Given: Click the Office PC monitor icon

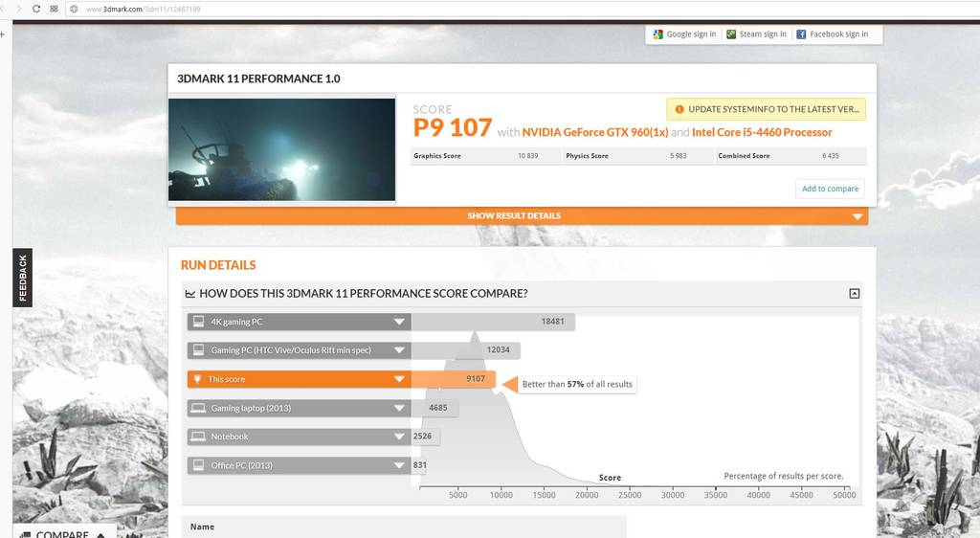Looking at the screenshot, I should [198, 465].
